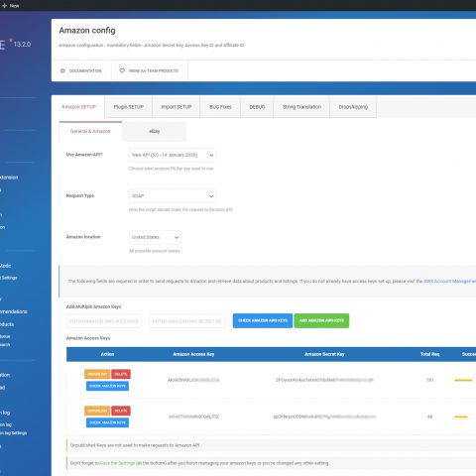Click the Amazon Secret Key column header
Image resolution: width=476 pixels, height=476 pixels.
pos(324,354)
